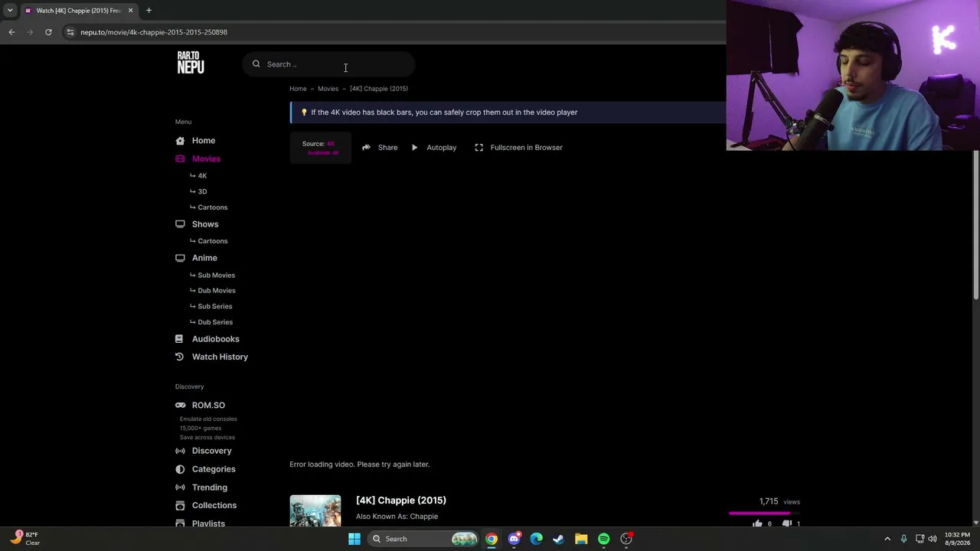Open Microsoft Edge from the taskbar
The image size is (980, 551).
pos(537,539)
